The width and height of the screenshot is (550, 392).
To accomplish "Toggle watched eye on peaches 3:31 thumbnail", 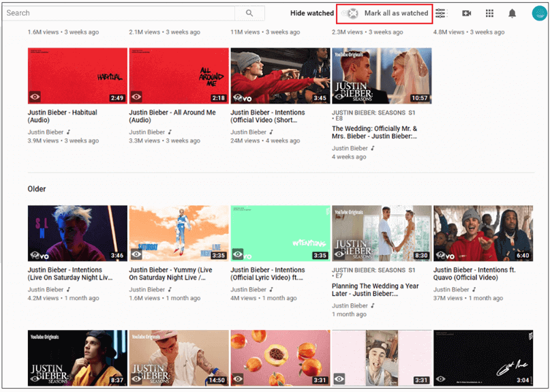I will (x=238, y=378).
